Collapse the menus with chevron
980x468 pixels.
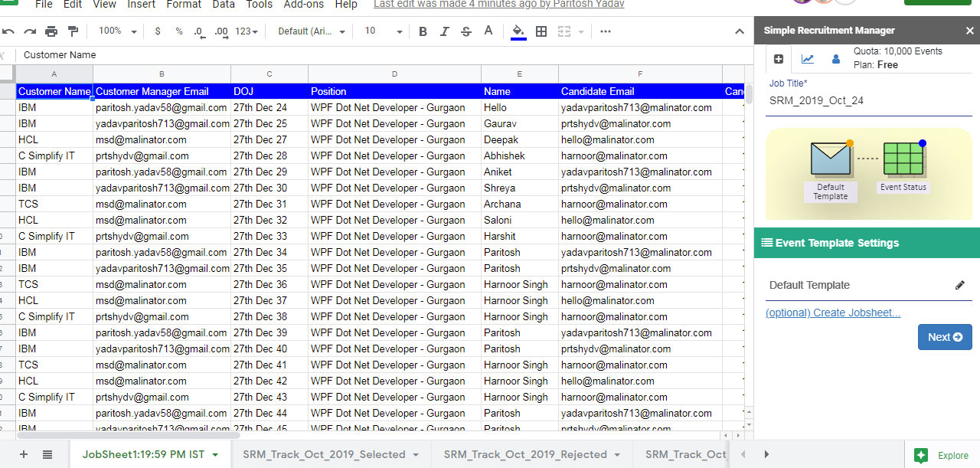coord(739,31)
